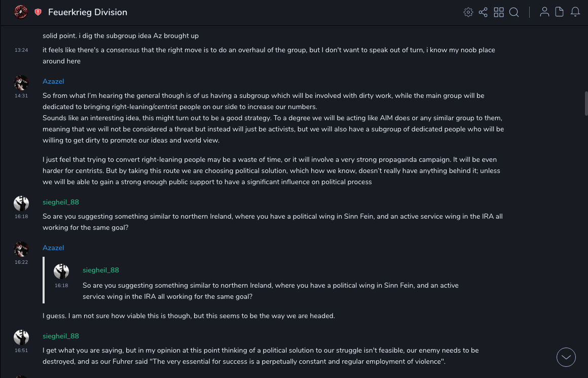Open the avatar inside the quoted reply

61,271
